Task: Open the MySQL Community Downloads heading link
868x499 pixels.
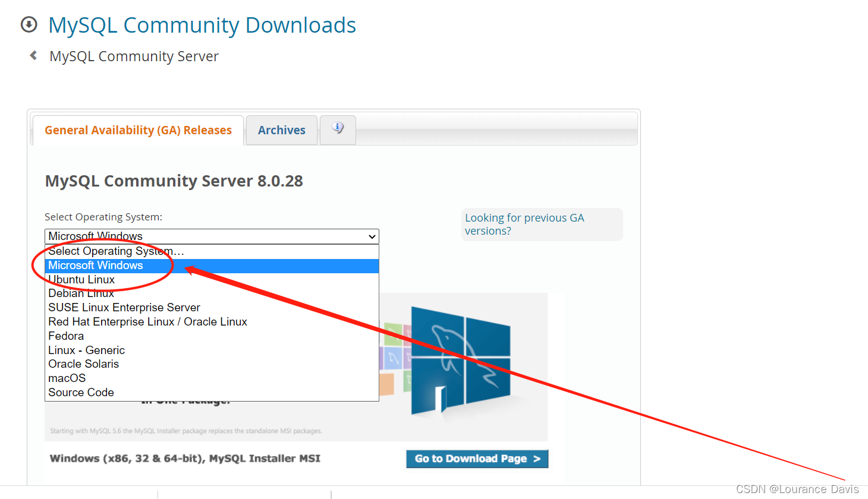Action: pos(202,25)
